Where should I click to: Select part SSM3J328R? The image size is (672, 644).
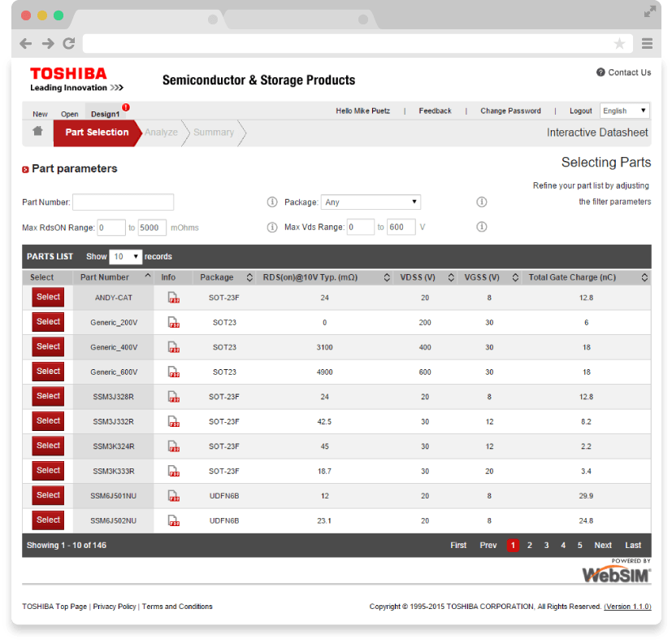(x=48, y=396)
